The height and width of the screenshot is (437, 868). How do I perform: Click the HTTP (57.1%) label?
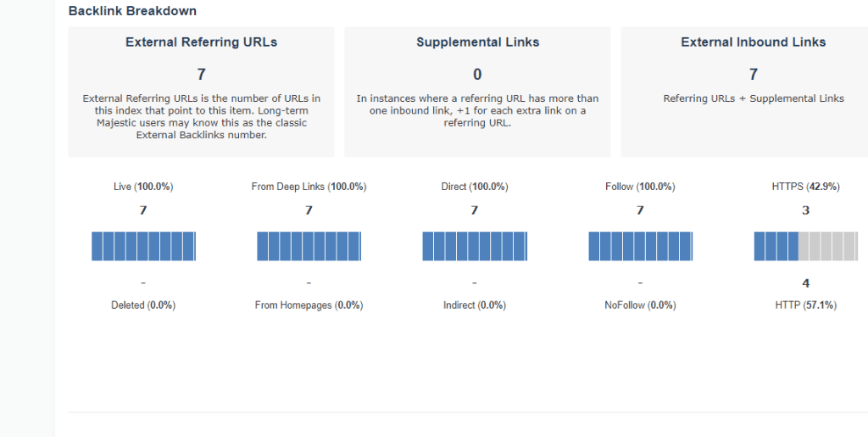805,305
